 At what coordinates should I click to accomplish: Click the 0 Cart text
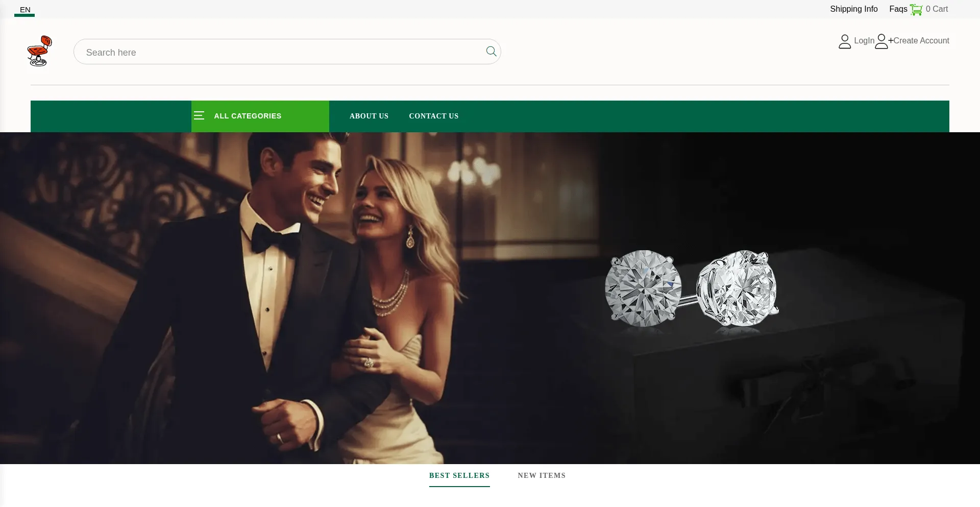pos(937,9)
